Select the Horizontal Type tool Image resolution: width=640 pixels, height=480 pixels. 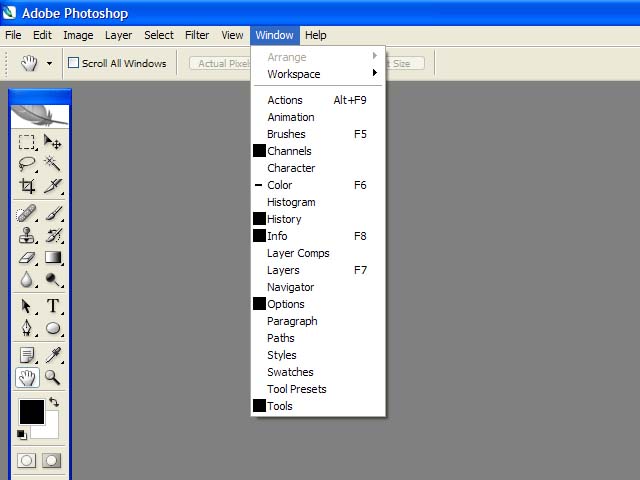pos(53,306)
